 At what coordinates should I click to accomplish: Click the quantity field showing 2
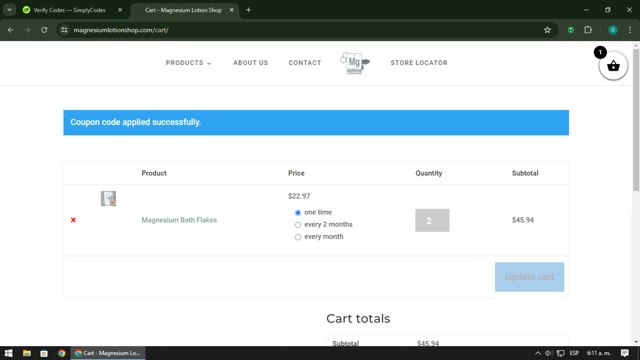(432, 220)
